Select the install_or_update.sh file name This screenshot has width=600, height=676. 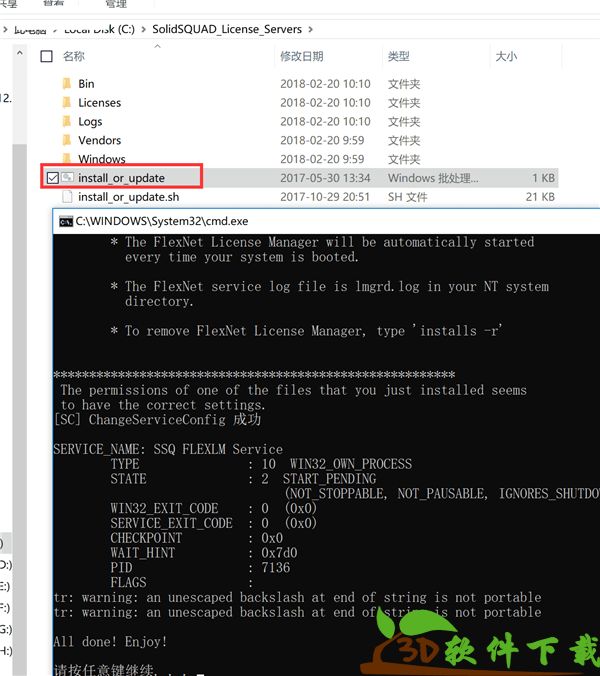(128, 197)
